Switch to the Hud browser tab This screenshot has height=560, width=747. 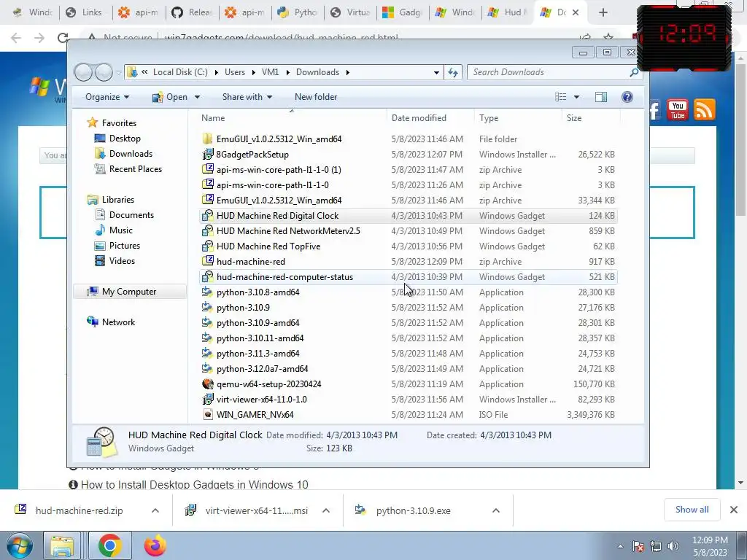tap(508, 12)
